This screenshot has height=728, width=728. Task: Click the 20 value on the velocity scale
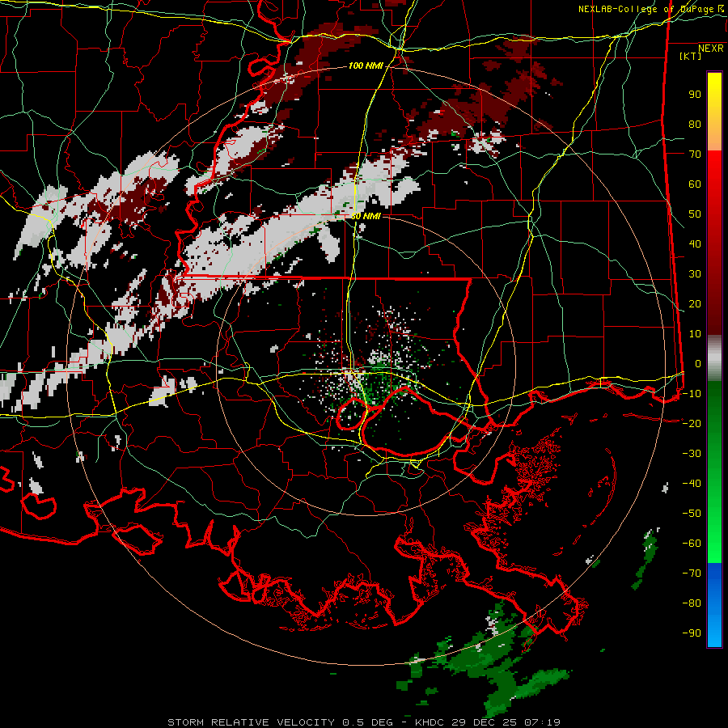(x=695, y=303)
